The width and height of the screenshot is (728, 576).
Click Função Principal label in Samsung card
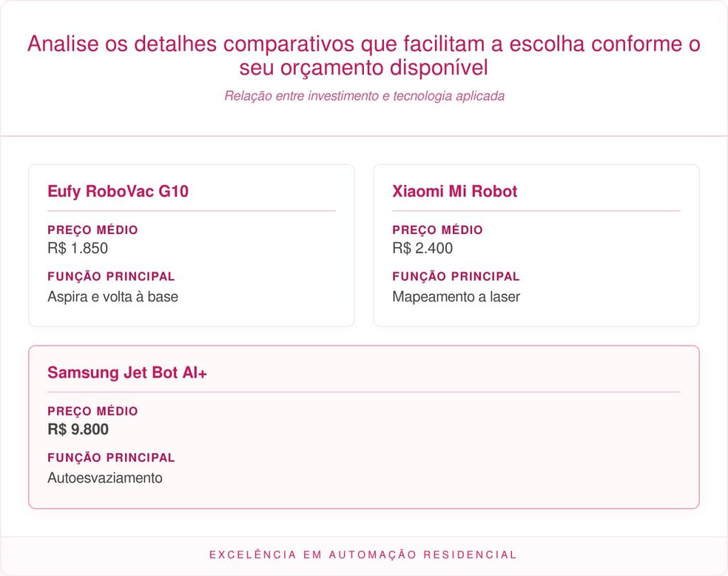[111, 458]
